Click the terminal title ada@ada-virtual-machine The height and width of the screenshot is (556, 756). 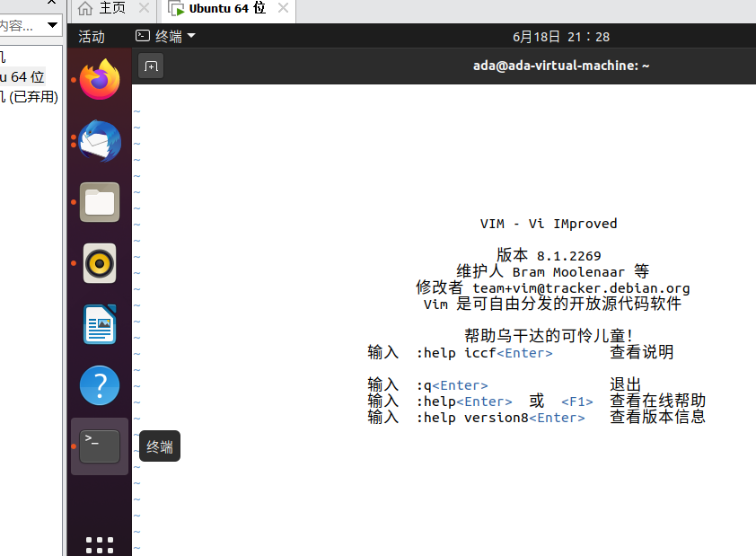click(x=561, y=66)
